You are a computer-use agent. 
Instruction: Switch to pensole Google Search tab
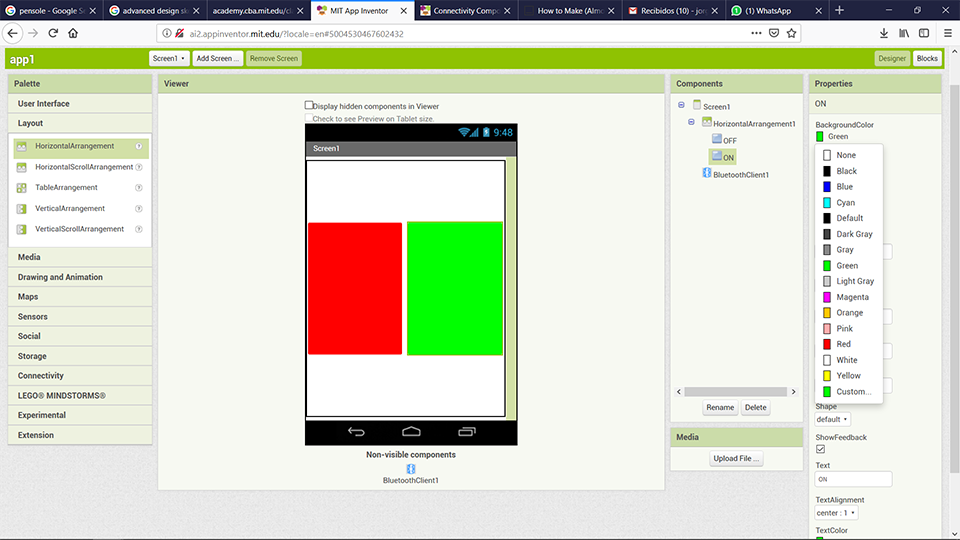point(51,10)
